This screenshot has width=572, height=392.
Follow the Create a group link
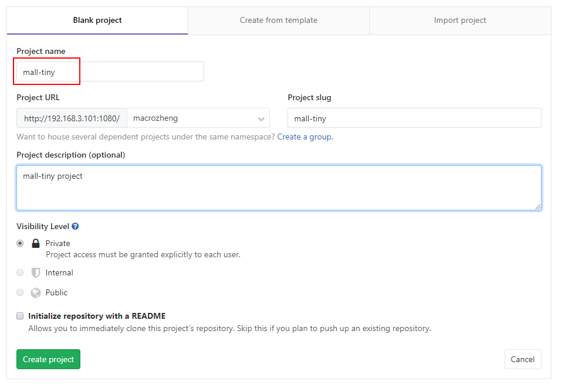(304, 137)
